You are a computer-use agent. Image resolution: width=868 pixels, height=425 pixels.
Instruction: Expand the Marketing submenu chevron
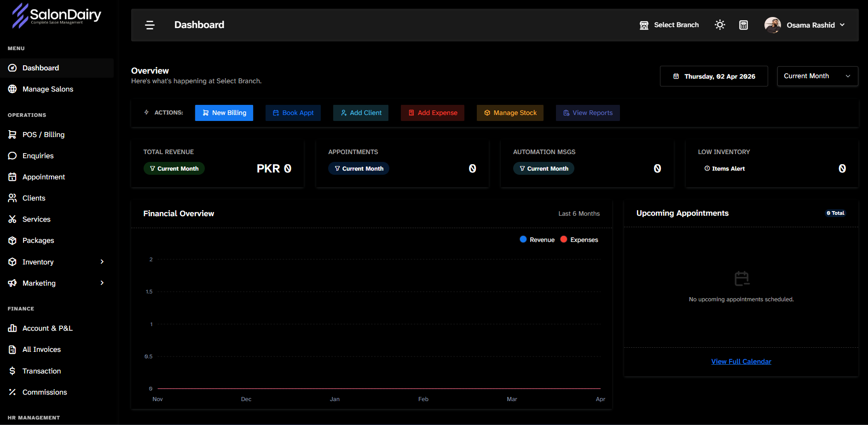102,283
